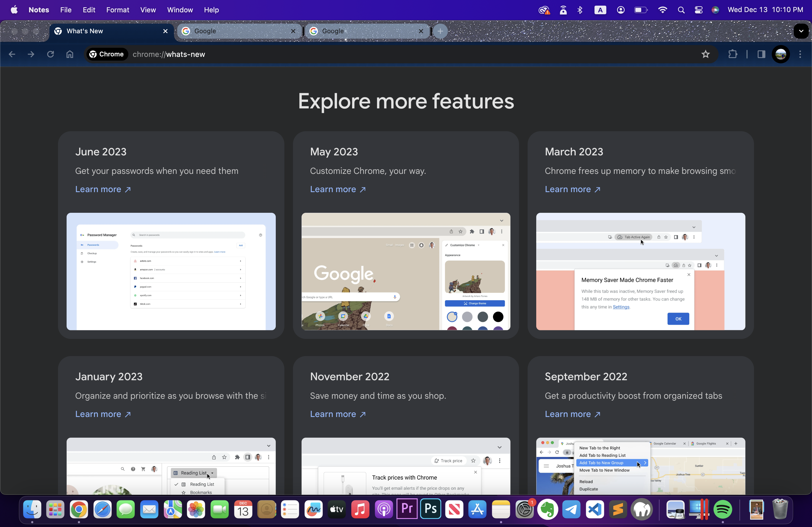
Task: Open Spotlight search in menu bar
Action: click(x=681, y=10)
